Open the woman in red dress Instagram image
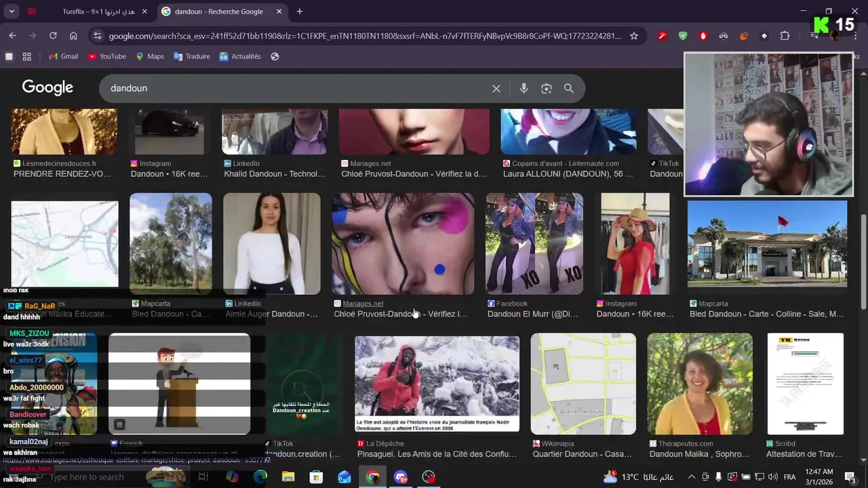This screenshot has height=488, width=868. [x=635, y=244]
